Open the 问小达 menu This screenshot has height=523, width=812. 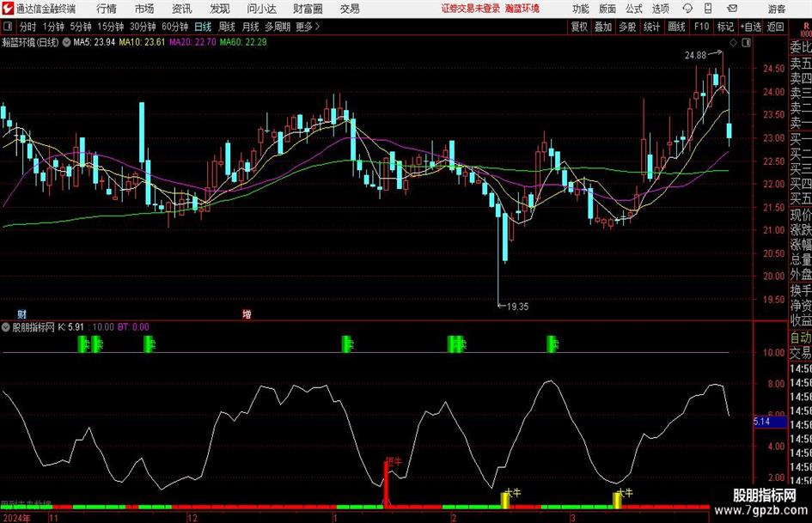point(261,9)
